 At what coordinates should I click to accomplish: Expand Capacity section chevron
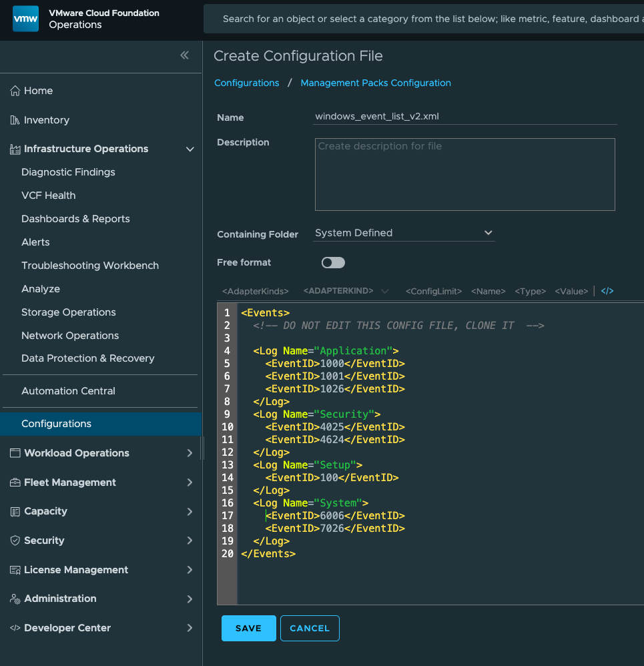(190, 511)
